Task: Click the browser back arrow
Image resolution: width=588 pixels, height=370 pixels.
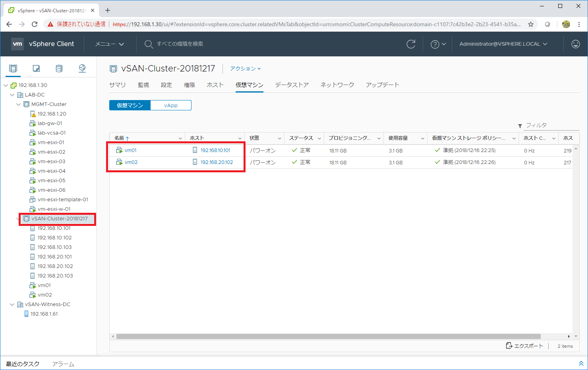Action: pos(9,24)
